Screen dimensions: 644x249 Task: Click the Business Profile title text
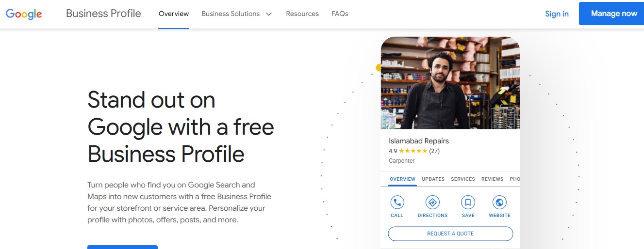click(x=103, y=14)
